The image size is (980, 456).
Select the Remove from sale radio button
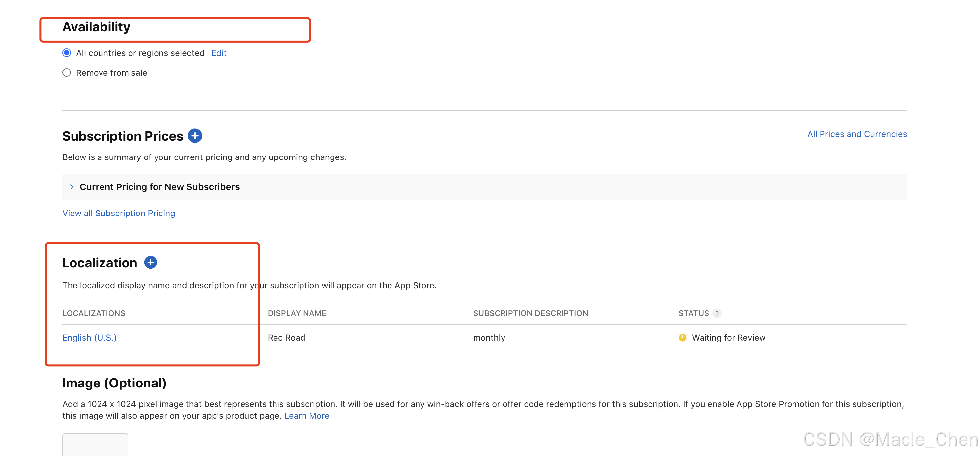[x=67, y=72]
